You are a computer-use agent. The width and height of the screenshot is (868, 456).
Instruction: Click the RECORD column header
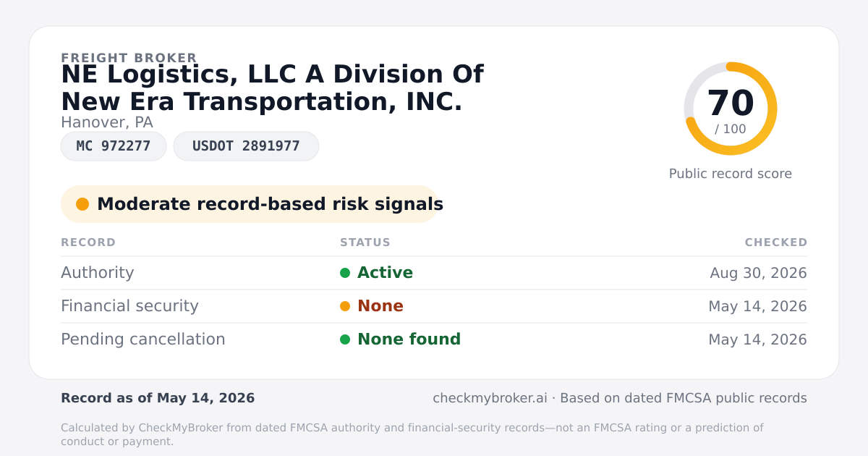coord(88,242)
